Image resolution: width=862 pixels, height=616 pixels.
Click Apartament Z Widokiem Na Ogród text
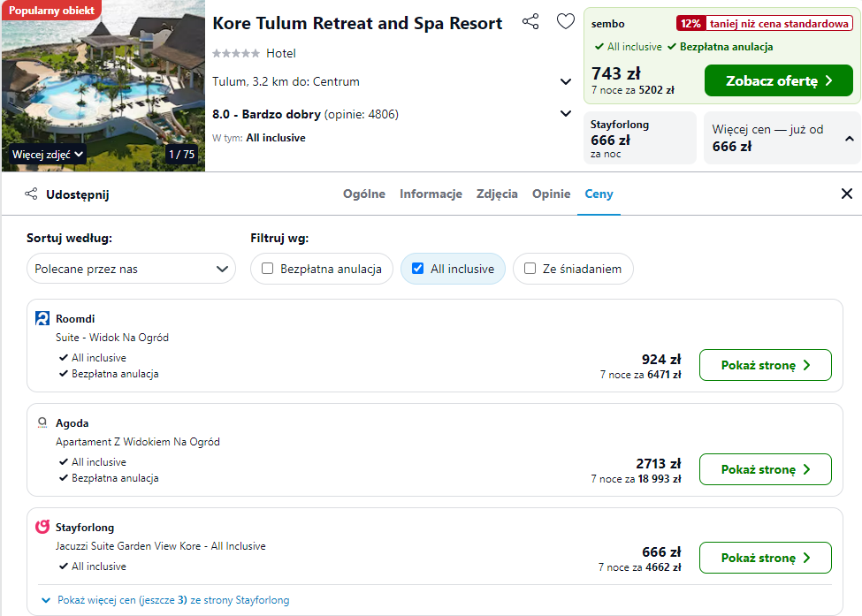coord(137,442)
